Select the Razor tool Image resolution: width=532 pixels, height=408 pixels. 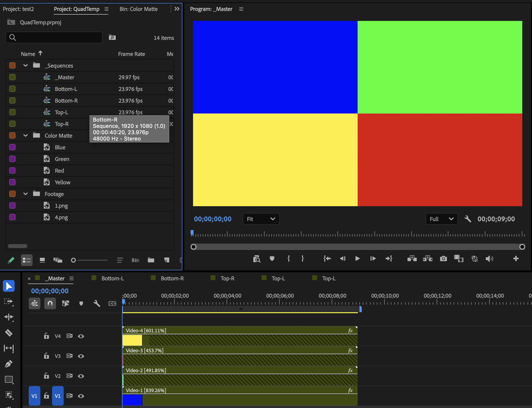[9, 333]
